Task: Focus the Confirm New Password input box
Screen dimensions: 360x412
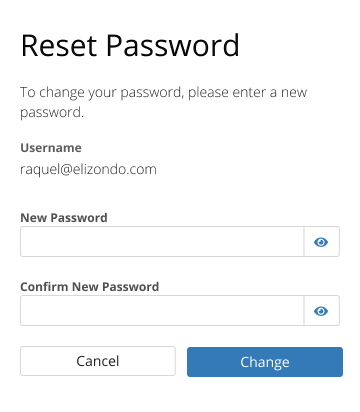Action: tap(162, 311)
